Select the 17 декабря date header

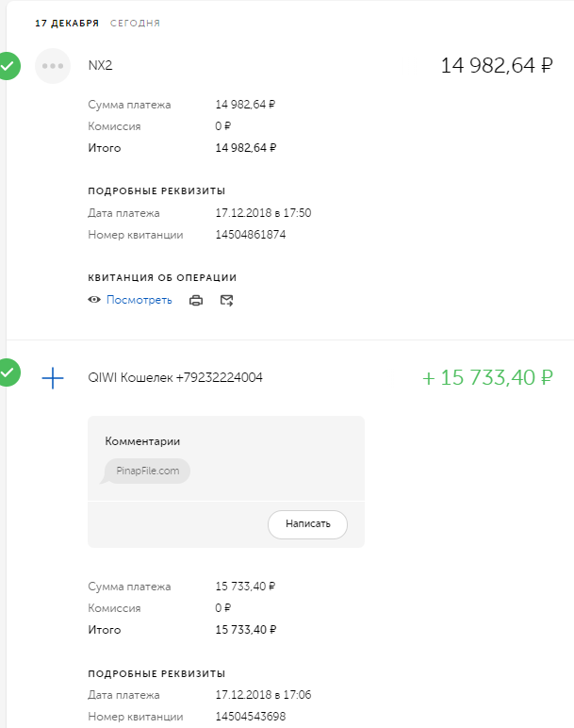67,23
